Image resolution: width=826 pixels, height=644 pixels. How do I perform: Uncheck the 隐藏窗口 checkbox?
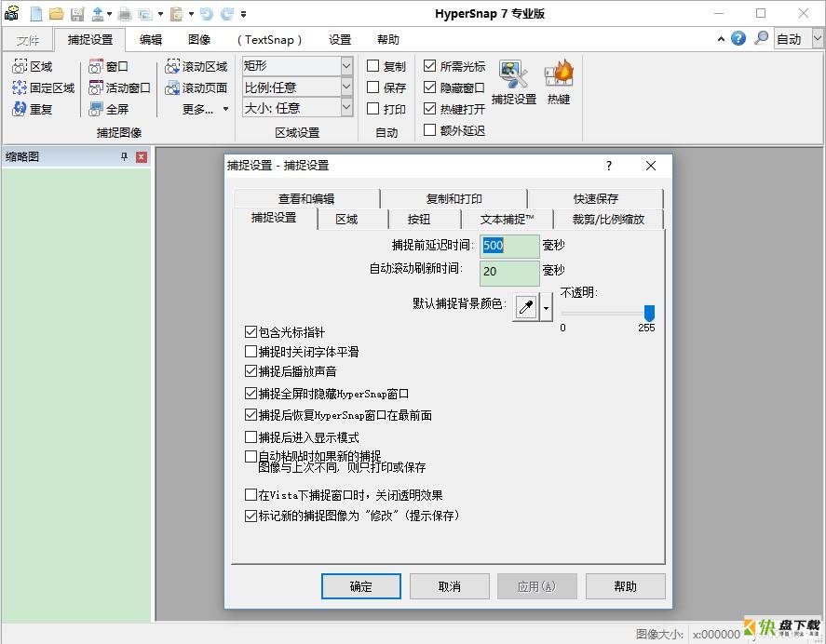tap(430, 87)
